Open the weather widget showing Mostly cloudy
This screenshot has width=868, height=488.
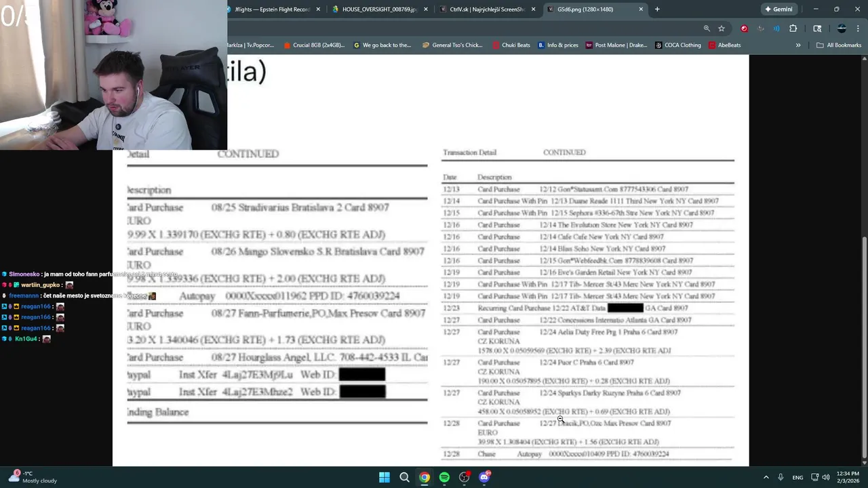tap(33, 477)
